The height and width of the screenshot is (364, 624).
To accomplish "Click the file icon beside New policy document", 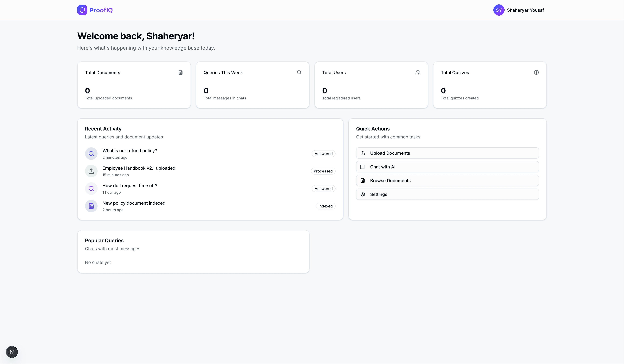I will click(x=91, y=206).
